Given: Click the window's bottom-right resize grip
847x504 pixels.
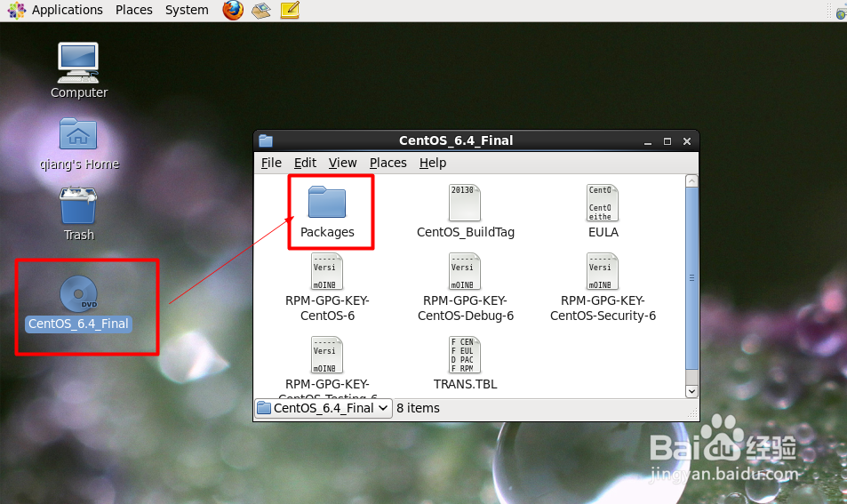Looking at the screenshot, I should coord(692,414).
